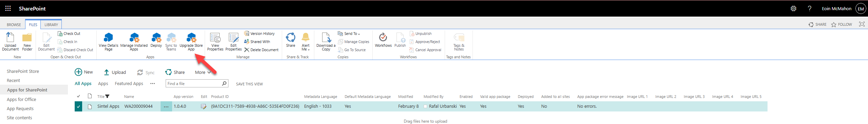Toggle the Sintel Apps row selection checkmark
This screenshot has height=124, width=868.
tap(78, 106)
